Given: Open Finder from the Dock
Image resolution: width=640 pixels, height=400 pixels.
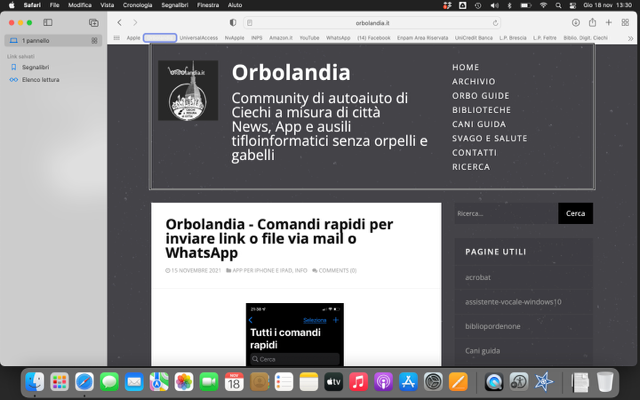Looking at the screenshot, I should (35, 382).
